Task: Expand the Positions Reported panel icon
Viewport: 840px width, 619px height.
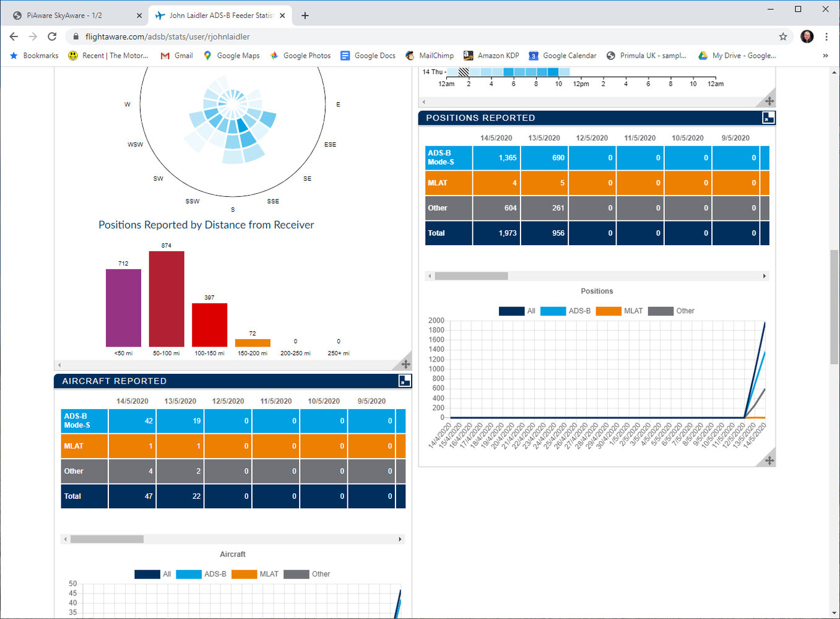Action: tap(768, 118)
